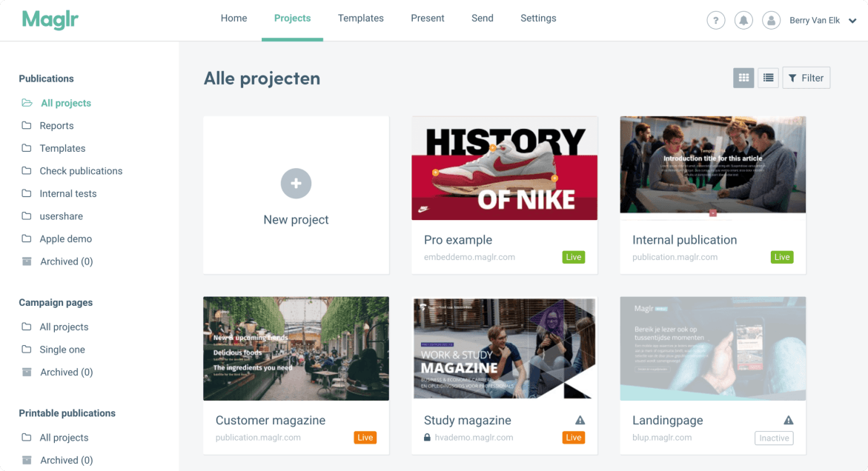Open the Settings tab
Viewport: 868px width, 471px height.
point(538,19)
